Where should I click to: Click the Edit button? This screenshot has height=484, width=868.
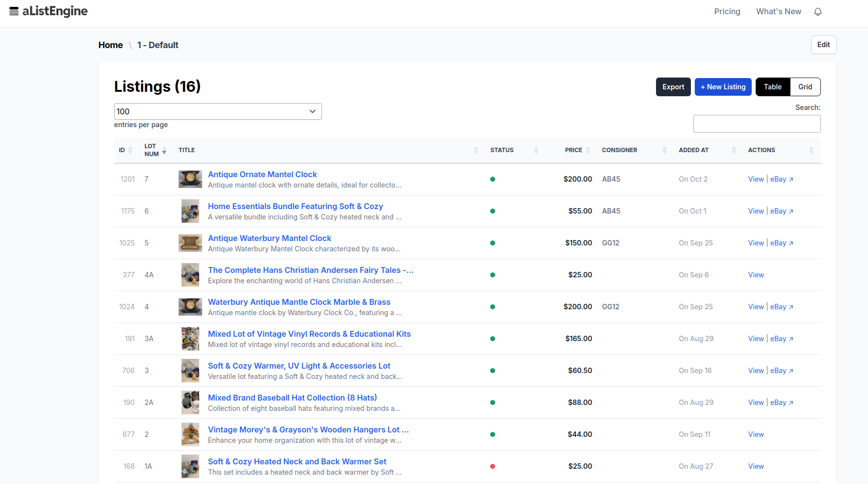823,45
